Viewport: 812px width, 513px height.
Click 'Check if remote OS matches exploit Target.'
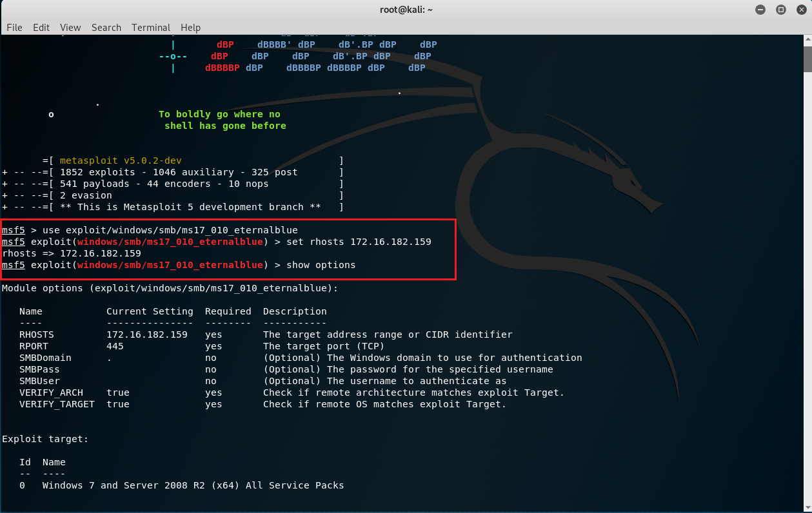(384, 404)
